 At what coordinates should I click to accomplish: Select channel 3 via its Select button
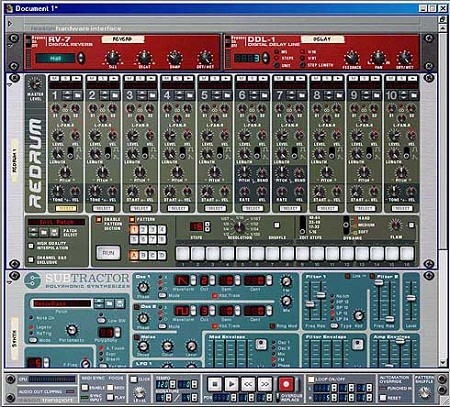[141, 208]
